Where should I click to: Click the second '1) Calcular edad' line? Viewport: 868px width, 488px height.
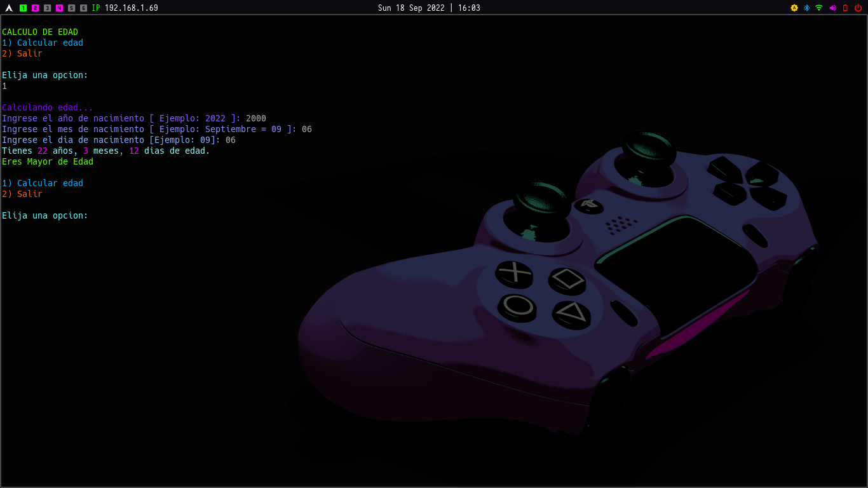[43, 183]
